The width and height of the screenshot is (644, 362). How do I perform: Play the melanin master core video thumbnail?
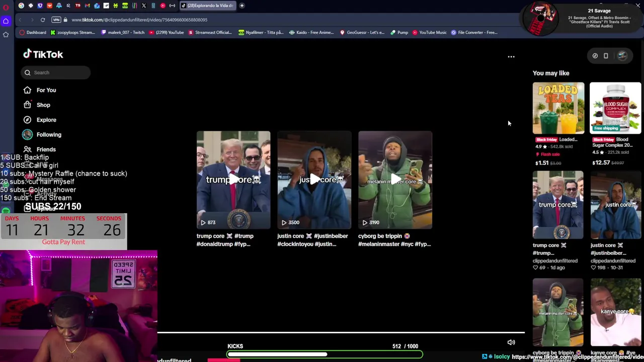(395, 180)
